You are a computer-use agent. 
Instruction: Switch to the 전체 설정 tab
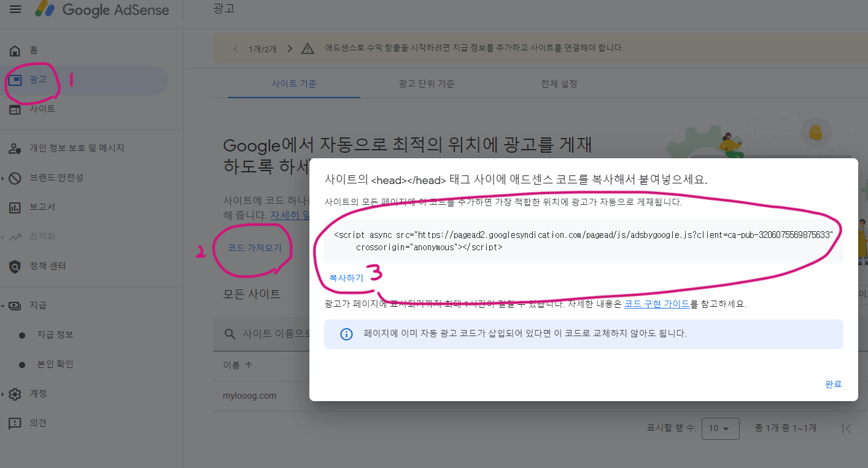[x=559, y=84]
